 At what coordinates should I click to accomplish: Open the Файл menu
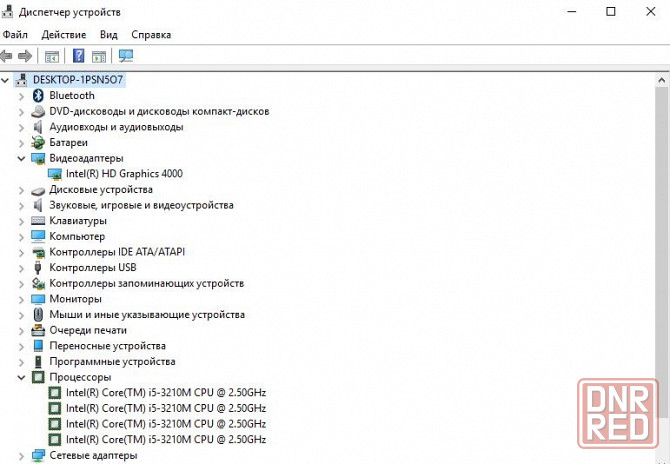pyautogui.click(x=15, y=35)
